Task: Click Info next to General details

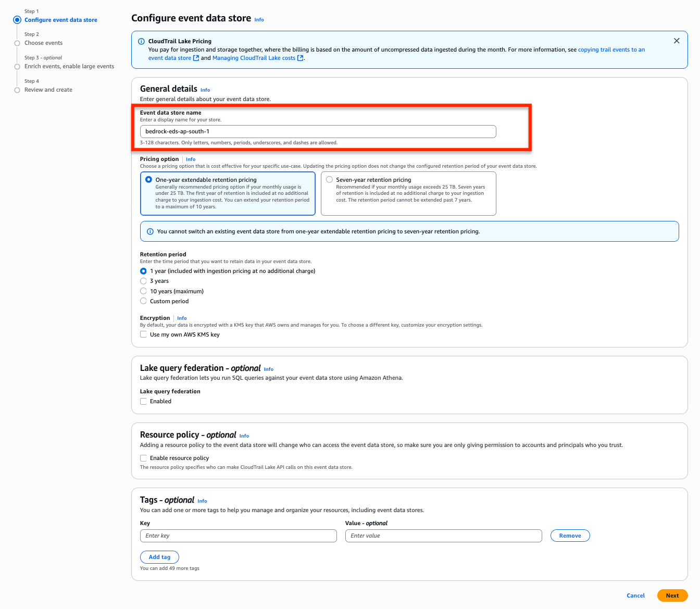Action: tap(205, 90)
